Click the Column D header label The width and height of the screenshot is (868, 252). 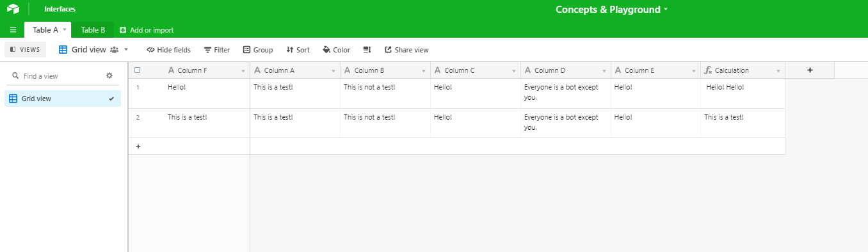[550, 70]
